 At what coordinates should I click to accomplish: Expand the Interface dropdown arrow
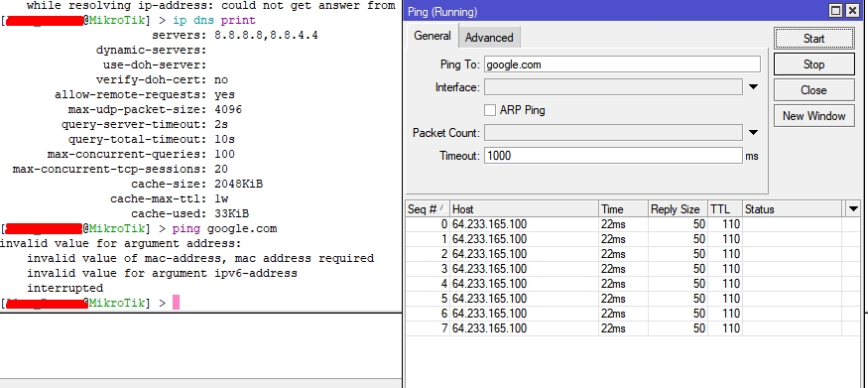753,87
